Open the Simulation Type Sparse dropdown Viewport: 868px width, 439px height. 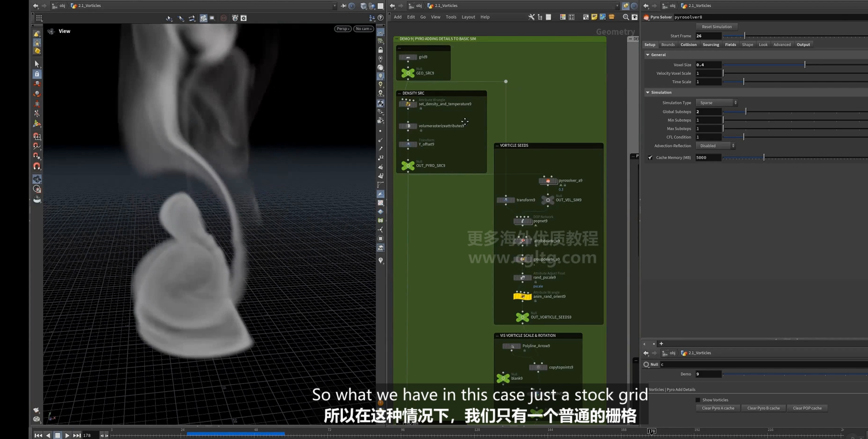(716, 103)
